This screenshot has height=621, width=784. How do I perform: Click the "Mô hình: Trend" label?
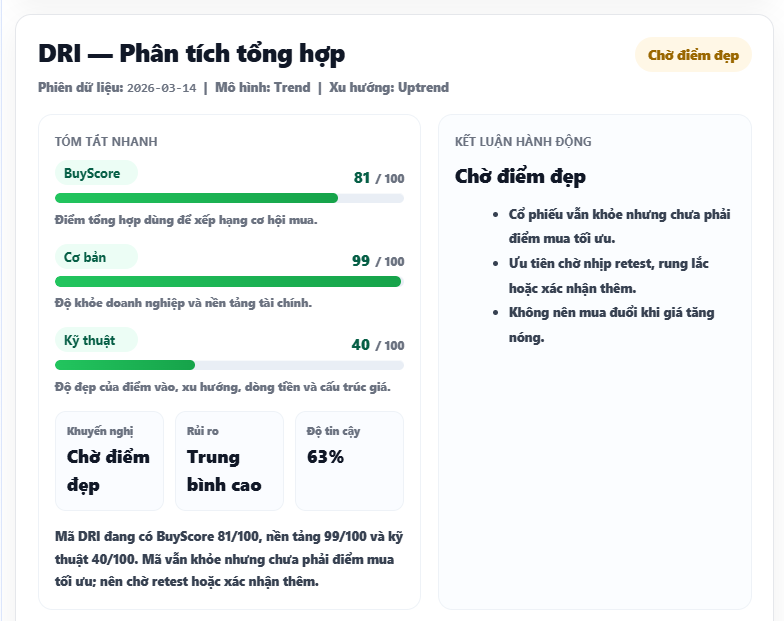(262, 88)
